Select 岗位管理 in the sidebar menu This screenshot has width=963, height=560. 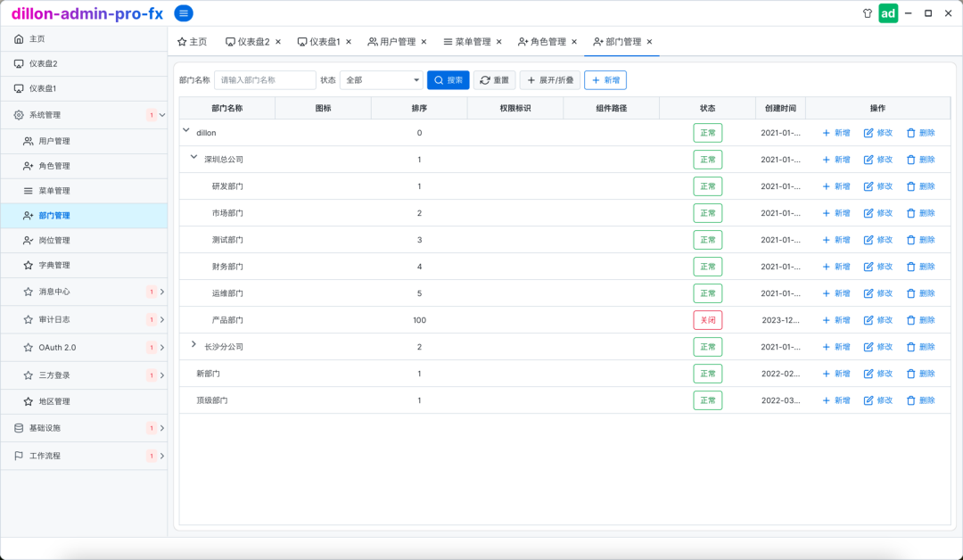tap(53, 241)
